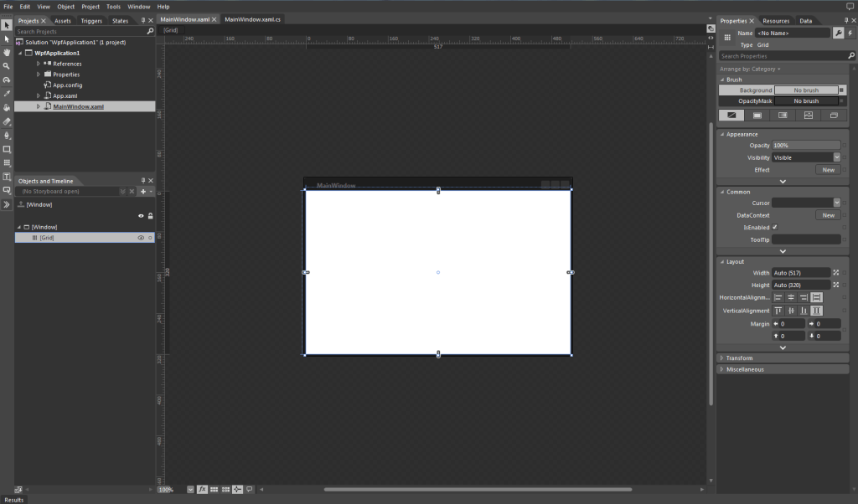The width and height of the screenshot is (858, 504).
Task: Select the Pan (hand) tool
Action: pos(7,52)
